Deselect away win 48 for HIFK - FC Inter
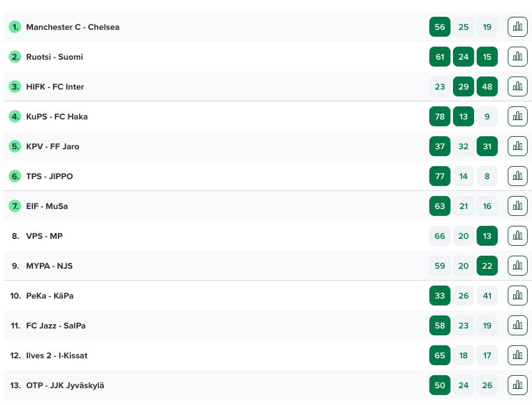 click(487, 86)
